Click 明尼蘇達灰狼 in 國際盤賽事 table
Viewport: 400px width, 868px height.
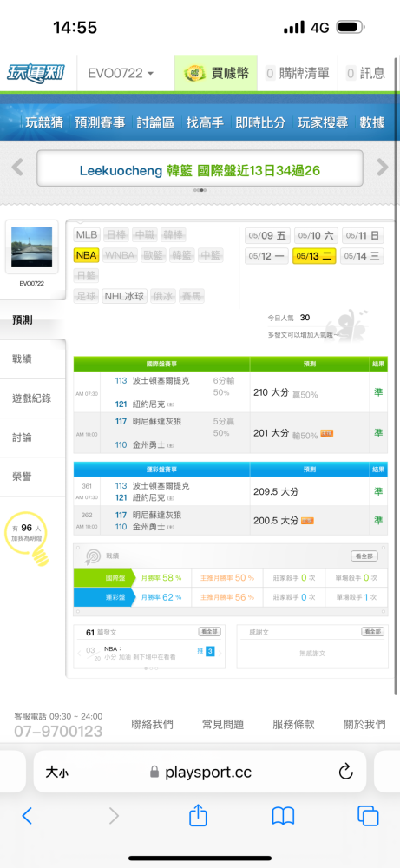(157, 421)
